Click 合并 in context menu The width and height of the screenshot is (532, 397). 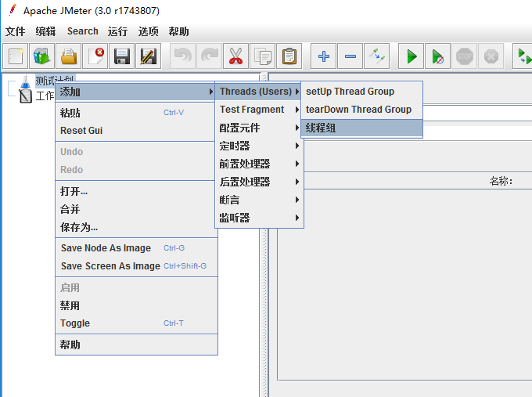pos(135,209)
